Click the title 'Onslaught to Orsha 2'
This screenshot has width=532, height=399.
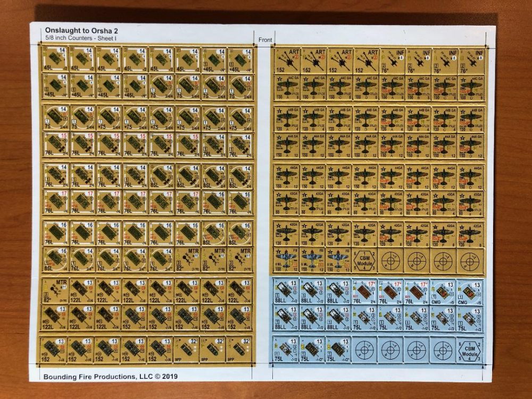82,30
